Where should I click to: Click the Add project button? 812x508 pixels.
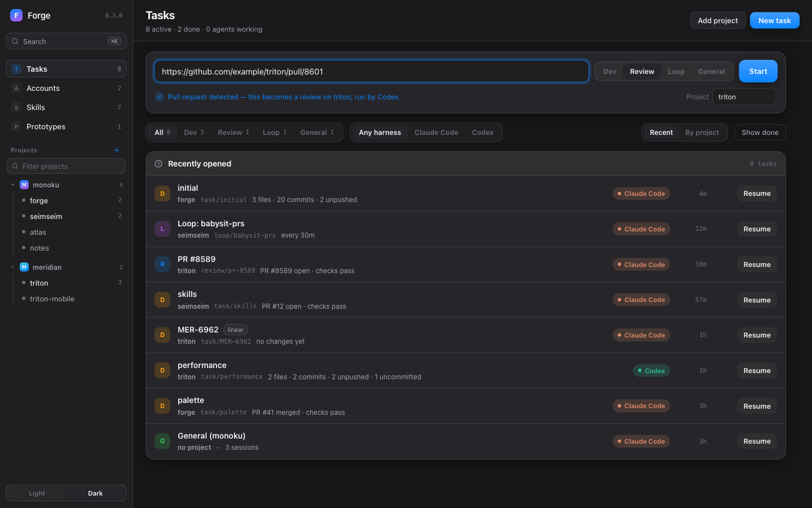718,20
